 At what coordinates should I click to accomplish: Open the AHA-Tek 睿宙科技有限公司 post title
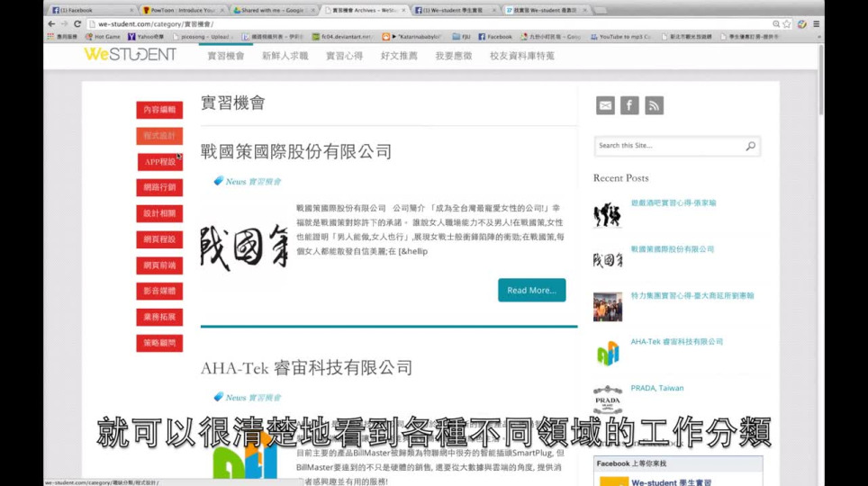coord(306,367)
